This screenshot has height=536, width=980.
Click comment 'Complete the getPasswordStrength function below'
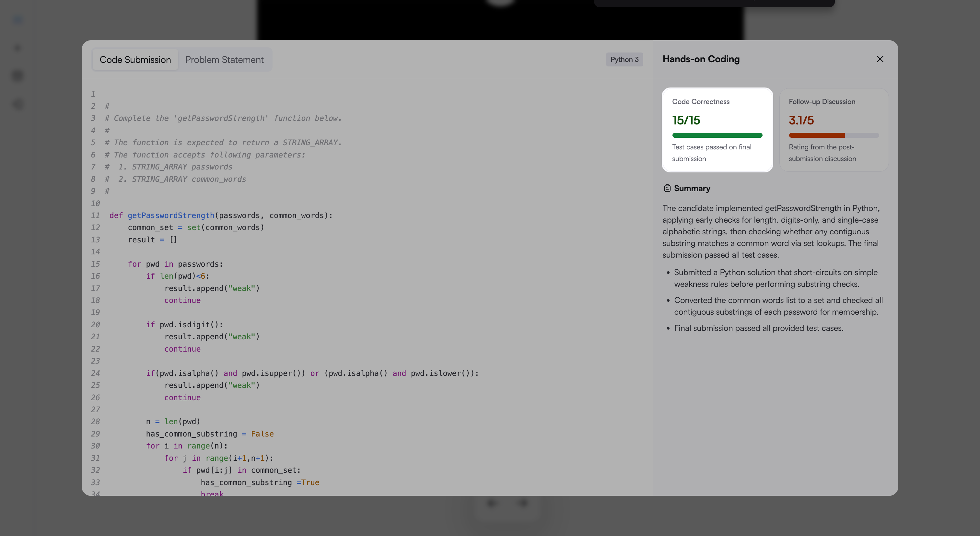(223, 118)
